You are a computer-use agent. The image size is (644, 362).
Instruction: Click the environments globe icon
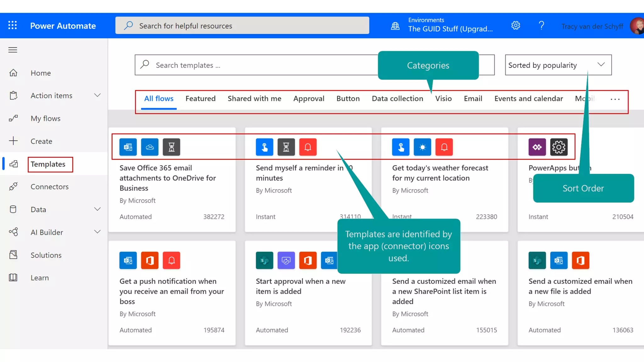pyautogui.click(x=395, y=26)
